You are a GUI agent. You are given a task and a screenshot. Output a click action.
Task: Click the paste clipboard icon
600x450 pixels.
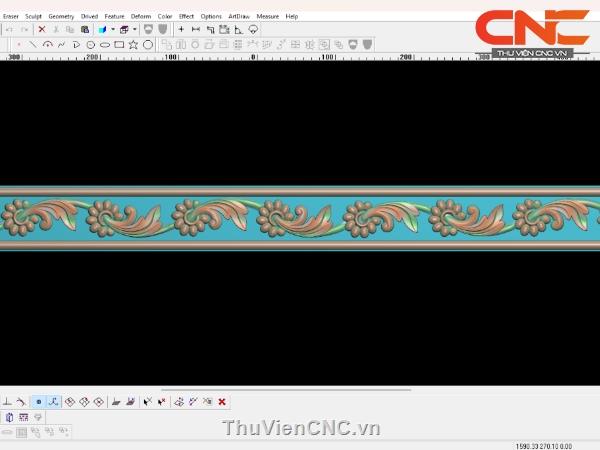coord(85,30)
